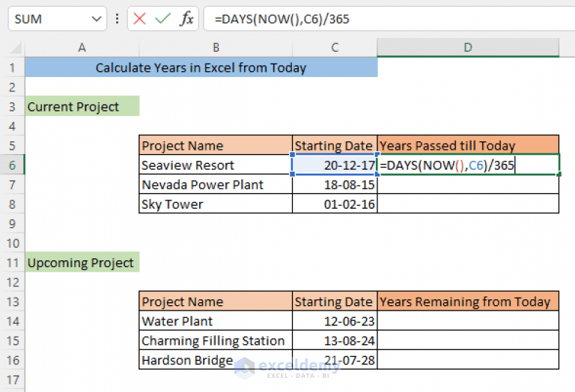This screenshot has height=392, width=575.
Task: Click 'Starting Date' header in row 13
Action: coord(335,301)
